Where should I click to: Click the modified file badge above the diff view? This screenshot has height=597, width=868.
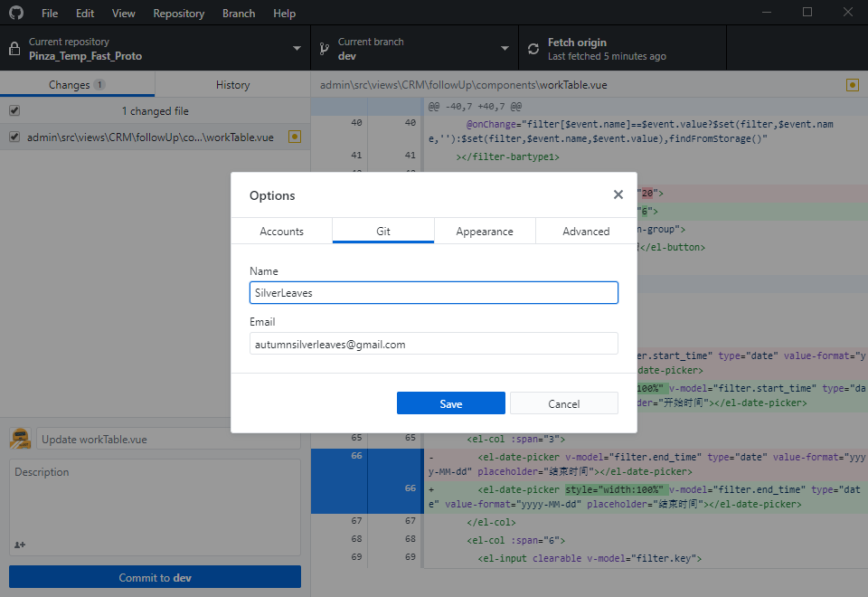(851, 83)
